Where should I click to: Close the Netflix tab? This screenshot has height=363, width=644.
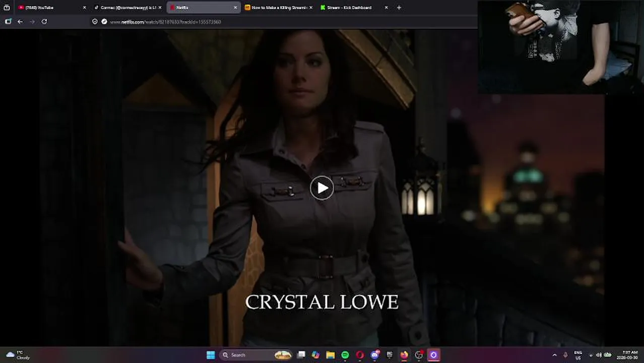point(235,8)
